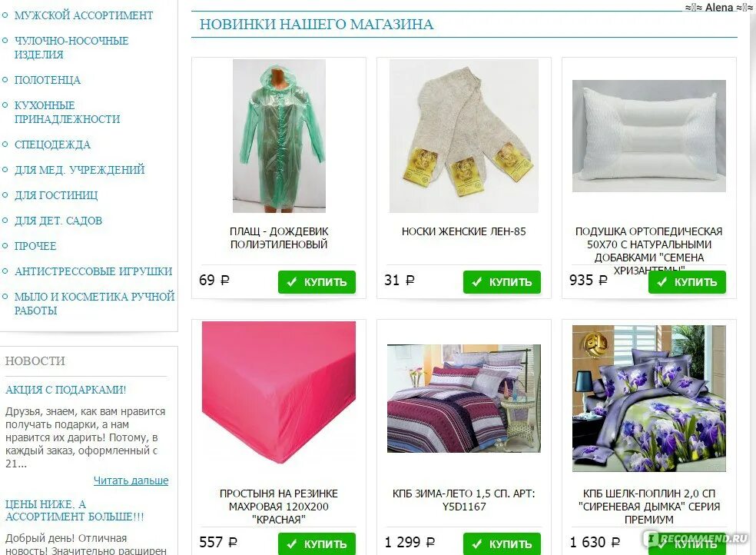Open АНТИСТРЕССОВЫЕ ИГРУШКИ category

coord(93,271)
